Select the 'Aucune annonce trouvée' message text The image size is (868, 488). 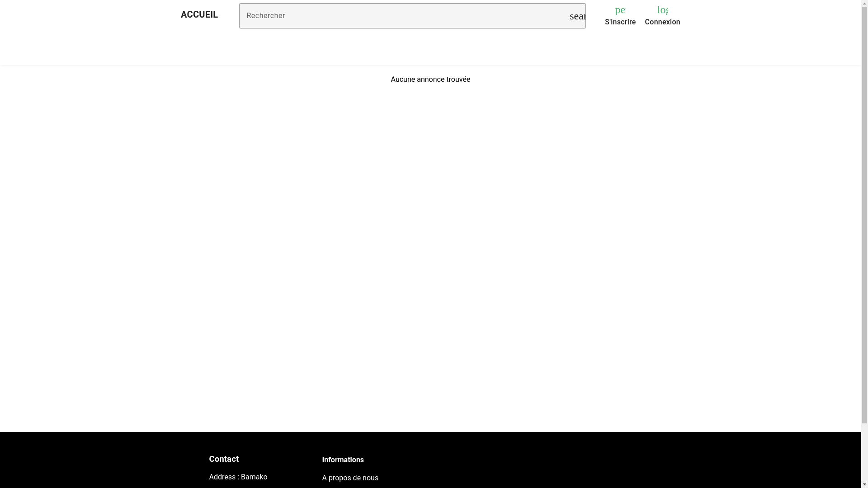click(x=430, y=80)
